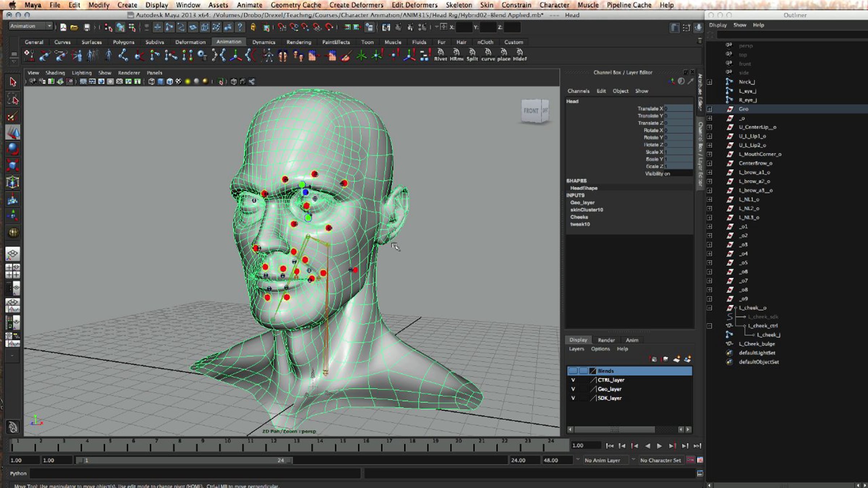Collapse the L_cheek__o outliner node
Image resolution: width=868 pixels, height=488 pixels.
tap(710, 308)
